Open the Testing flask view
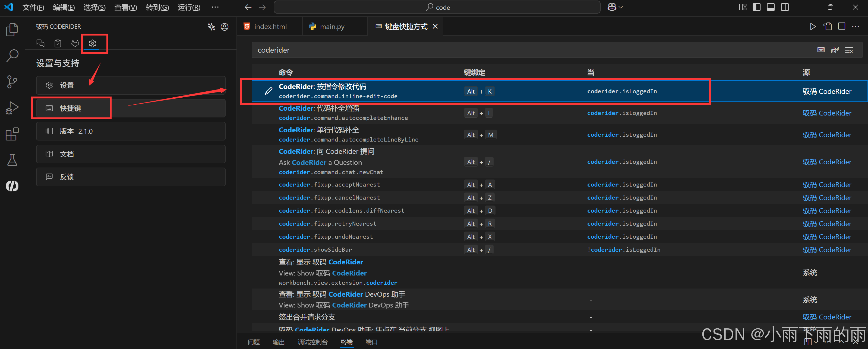The image size is (868, 349). pyautogui.click(x=12, y=160)
